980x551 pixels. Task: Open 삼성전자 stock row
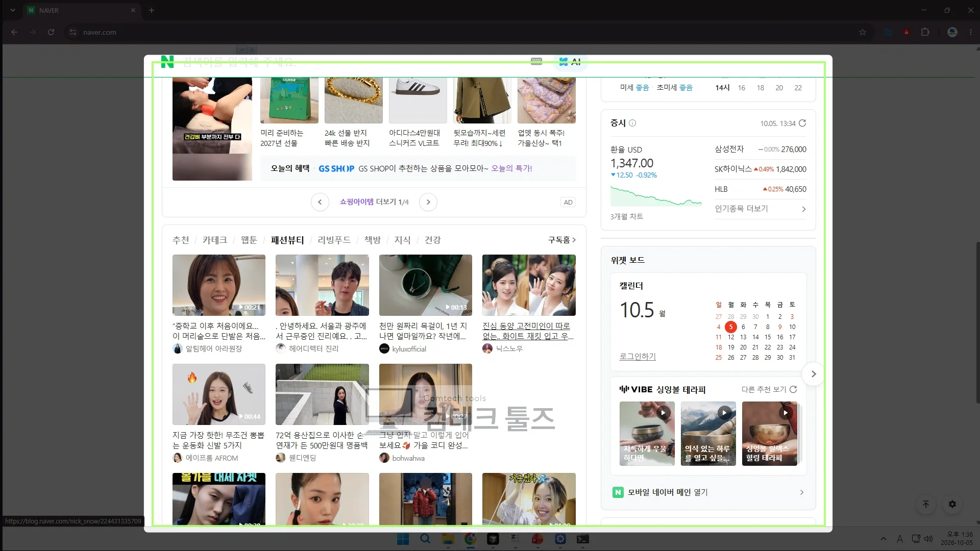pos(761,149)
